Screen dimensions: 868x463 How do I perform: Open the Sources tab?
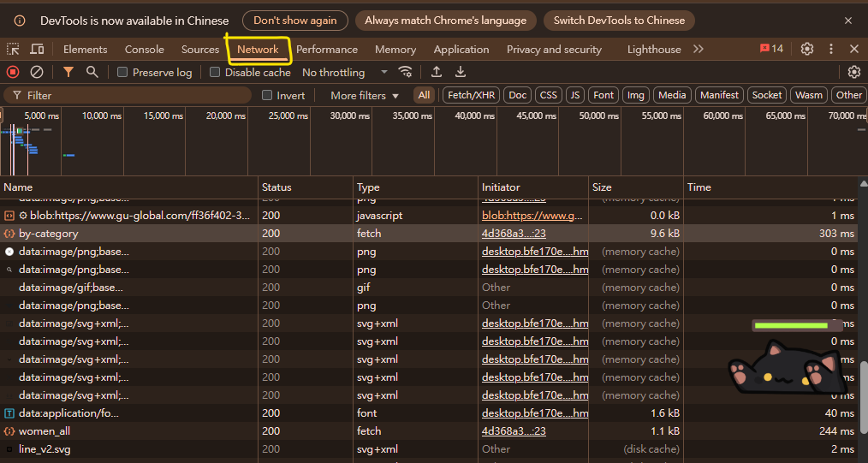tap(199, 50)
